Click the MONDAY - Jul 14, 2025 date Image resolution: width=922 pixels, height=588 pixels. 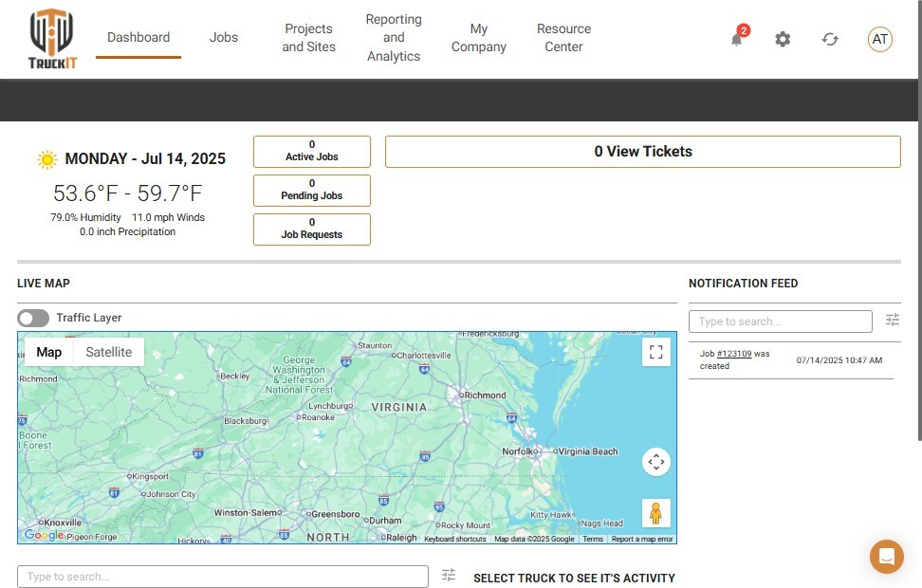(x=145, y=158)
